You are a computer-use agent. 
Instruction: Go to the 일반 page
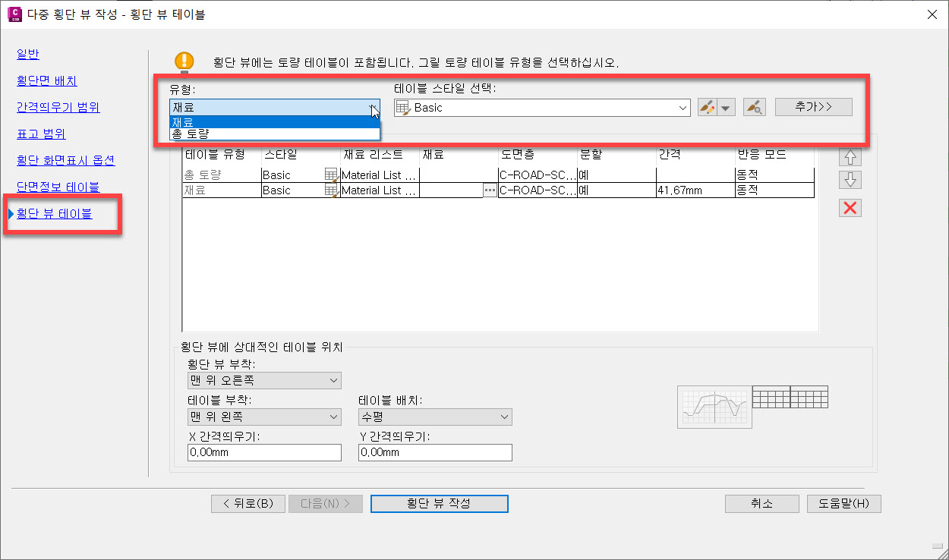coord(28,54)
